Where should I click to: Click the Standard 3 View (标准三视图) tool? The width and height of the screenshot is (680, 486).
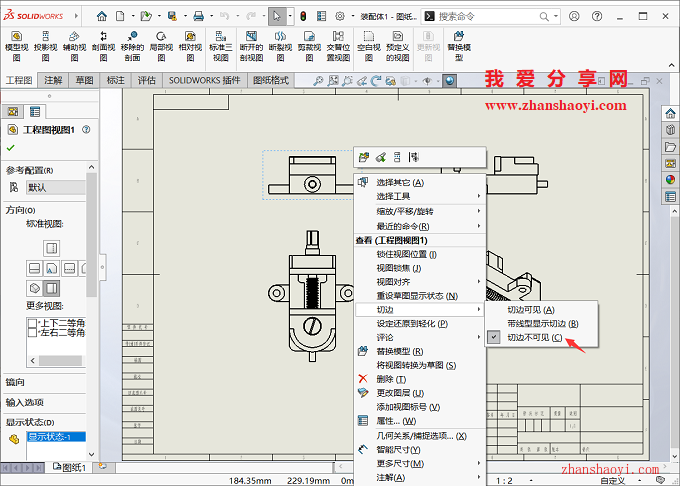pos(221,46)
